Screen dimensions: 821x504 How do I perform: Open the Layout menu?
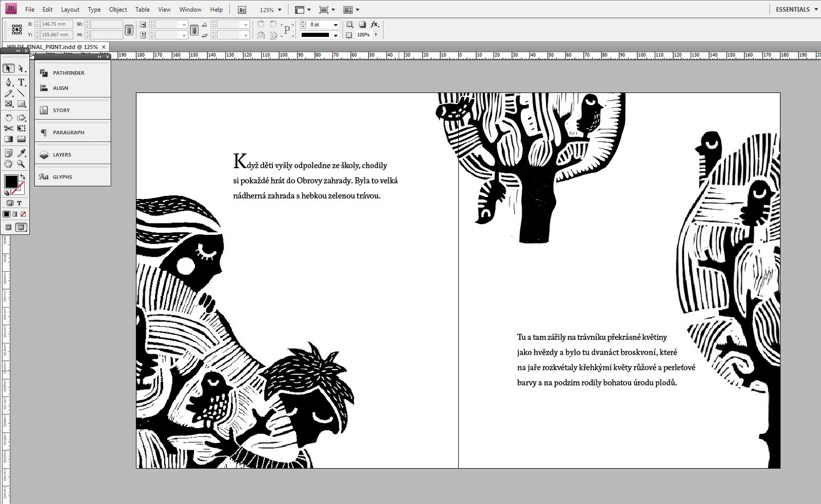(70, 9)
